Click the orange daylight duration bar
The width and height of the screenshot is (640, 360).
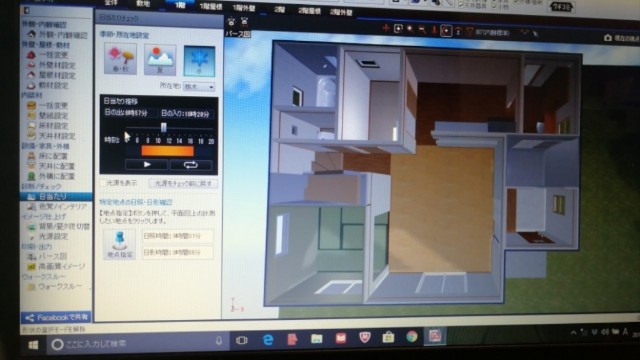[167, 151]
